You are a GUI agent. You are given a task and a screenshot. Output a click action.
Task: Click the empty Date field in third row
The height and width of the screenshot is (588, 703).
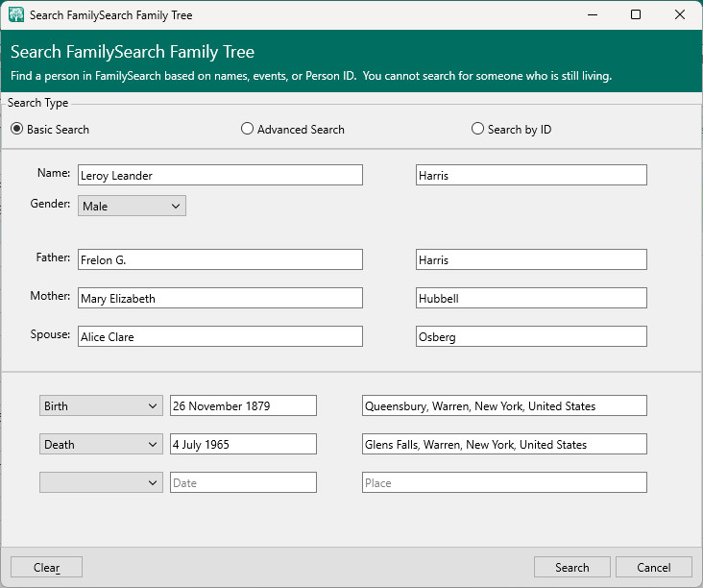pyautogui.click(x=243, y=483)
